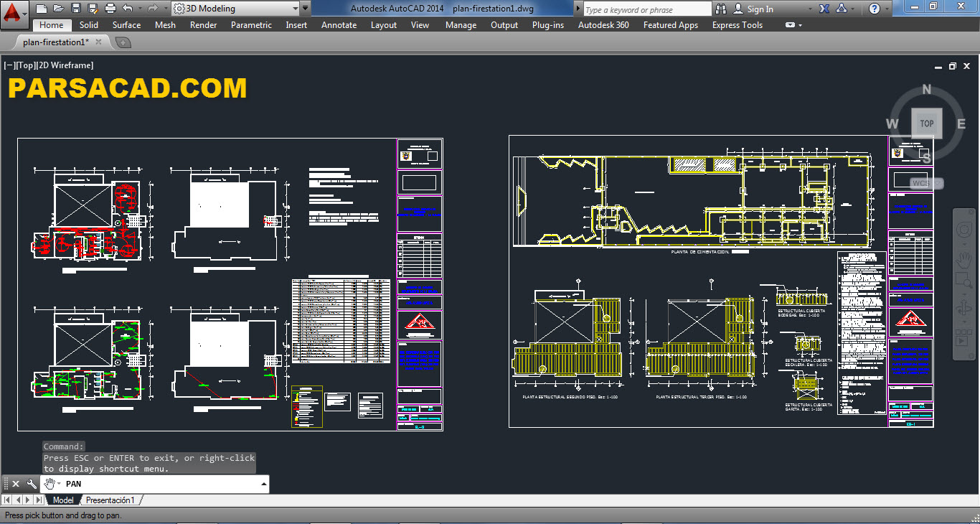
Task: Switch to the View ribbon tab
Action: click(x=420, y=25)
